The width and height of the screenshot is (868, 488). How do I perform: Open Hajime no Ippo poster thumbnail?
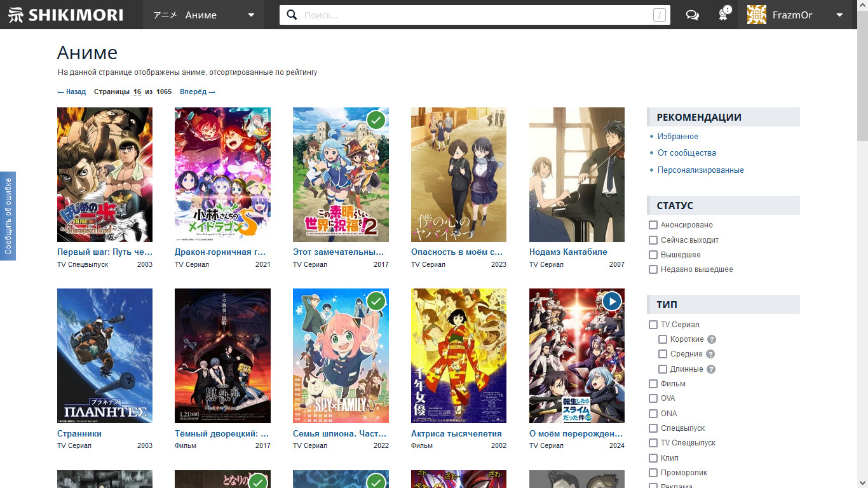105,175
